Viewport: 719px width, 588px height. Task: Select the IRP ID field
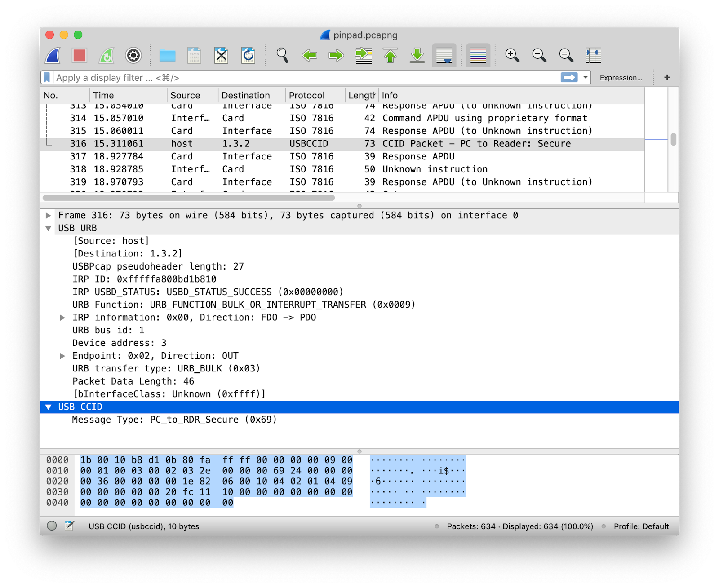coord(144,279)
